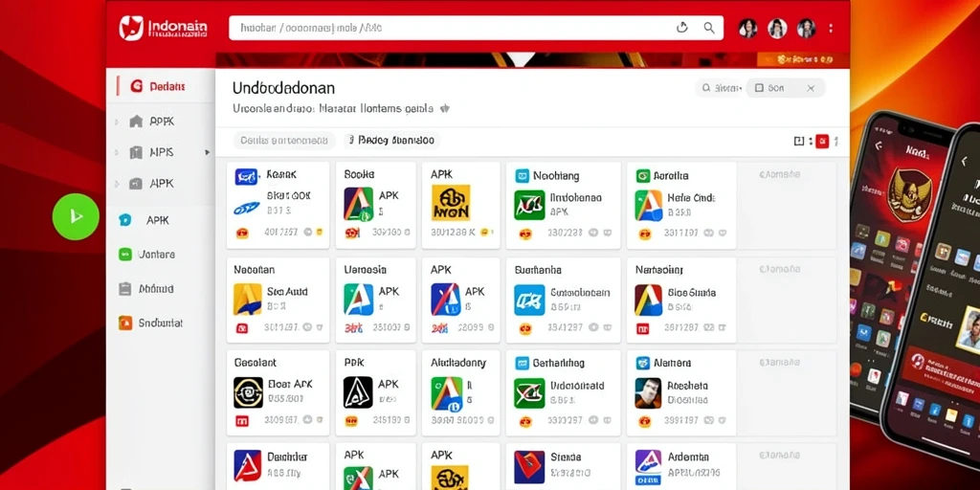
Task: Click the green icon beside Uontara
Action: [125, 255]
